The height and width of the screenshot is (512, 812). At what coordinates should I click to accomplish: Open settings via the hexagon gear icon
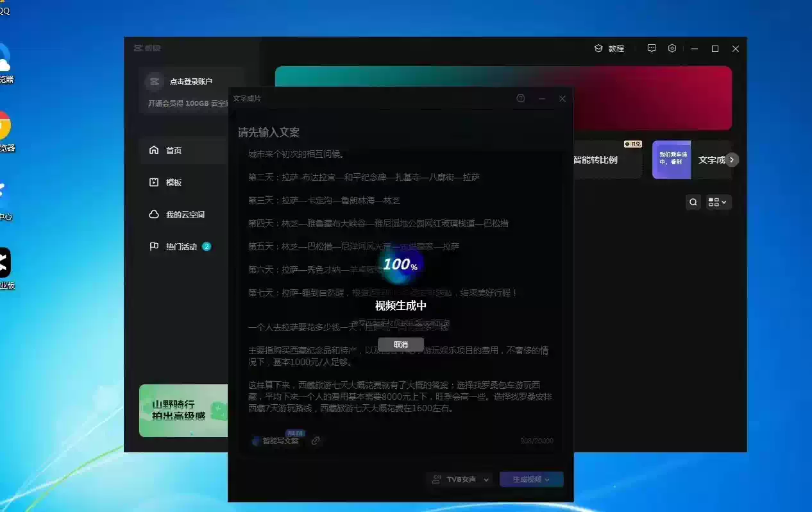click(672, 49)
